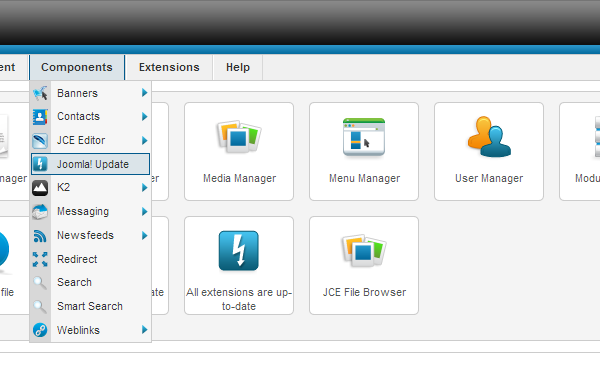This screenshot has width=600, height=389.
Task: Click the Search magnifier icon
Action: click(40, 283)
